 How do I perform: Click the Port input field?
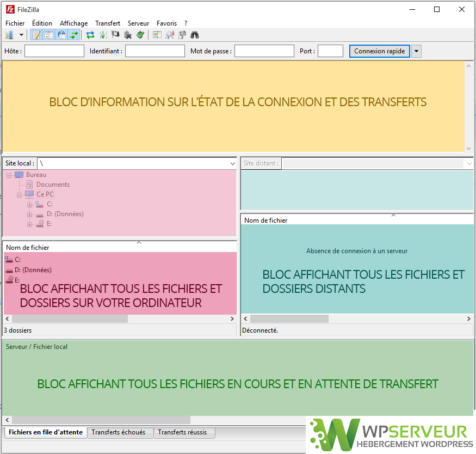tap(331, 51)
